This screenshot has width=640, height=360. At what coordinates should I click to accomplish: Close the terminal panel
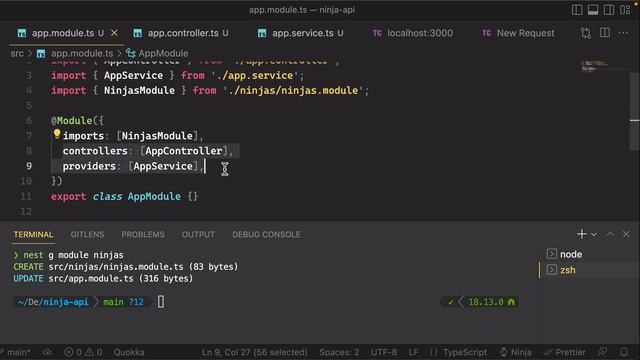[x=626, y=234]
